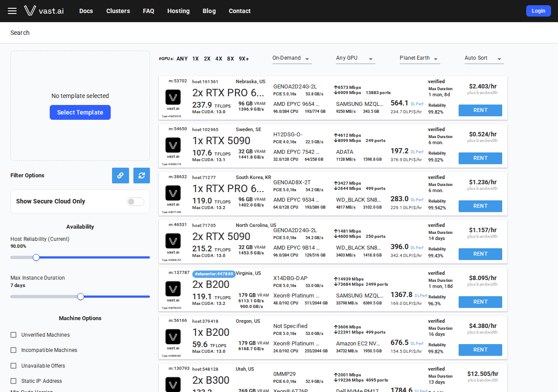Filter offers to 1X GPUs
Image resolution: width=558 pixels, height=392 pixels.
pyautogui.click(x=196, y=59)
